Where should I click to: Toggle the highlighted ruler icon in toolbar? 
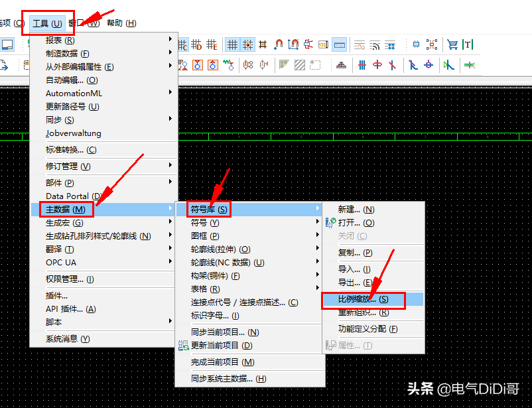coord(339,45)
